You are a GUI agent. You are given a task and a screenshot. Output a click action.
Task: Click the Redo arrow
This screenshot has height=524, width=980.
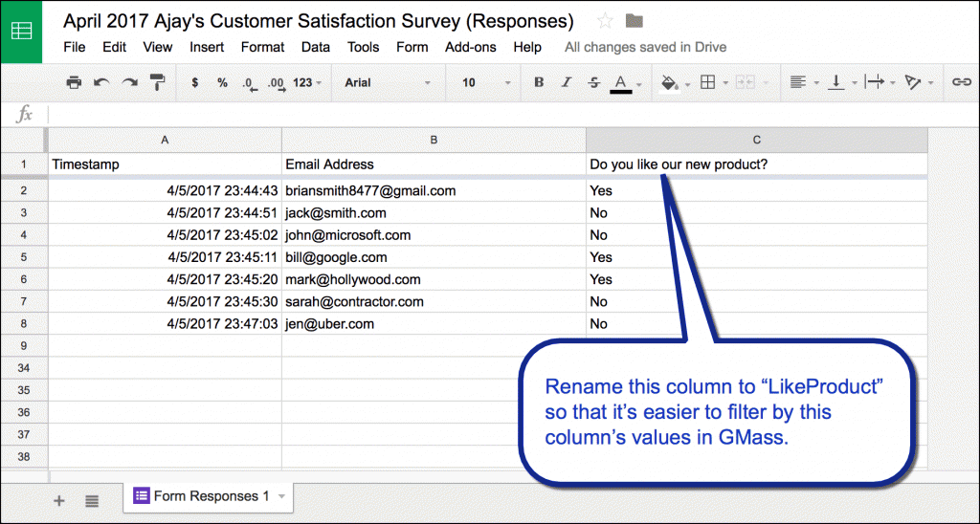[x=129, y=83]
